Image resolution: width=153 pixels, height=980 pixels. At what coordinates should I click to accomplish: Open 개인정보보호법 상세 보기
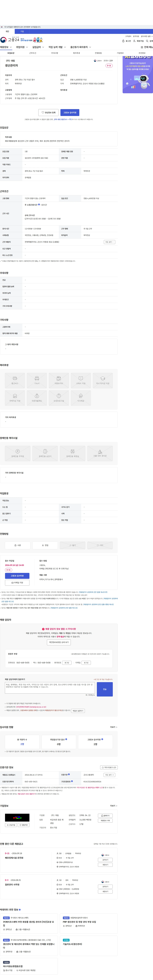click(x=59, y=642)
